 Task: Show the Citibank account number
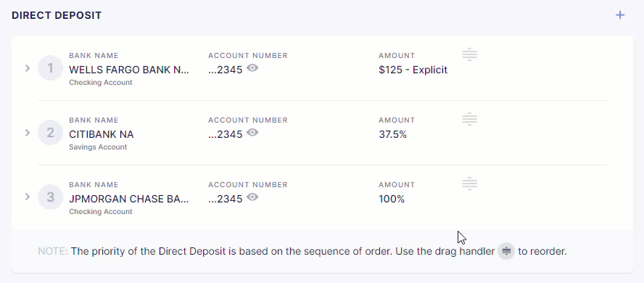click(252, 132)
